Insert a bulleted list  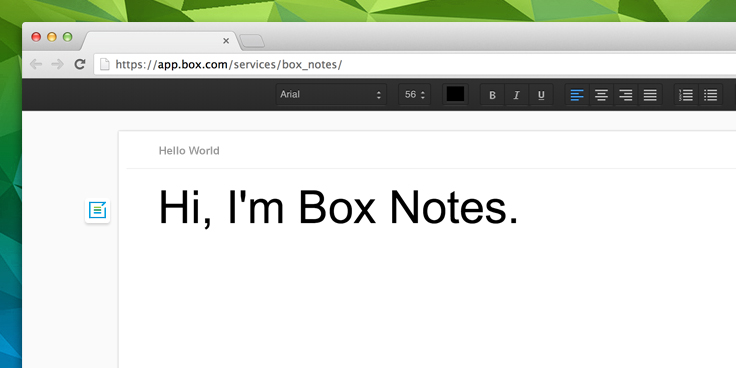pos(711,95)
